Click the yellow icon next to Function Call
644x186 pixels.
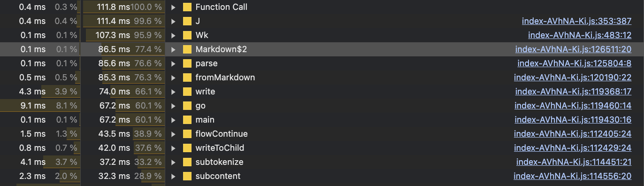pyautogui.click(x=187, y=7)
